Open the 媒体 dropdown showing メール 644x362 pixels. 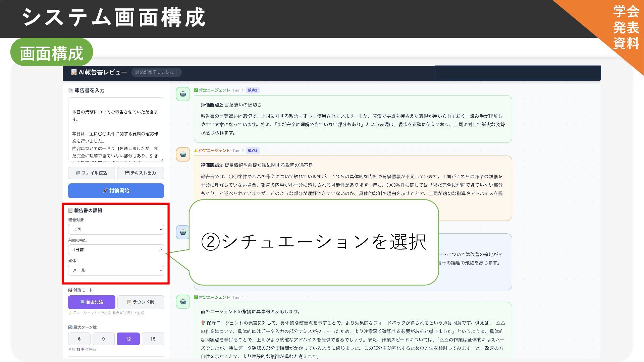tap(116, 270)
